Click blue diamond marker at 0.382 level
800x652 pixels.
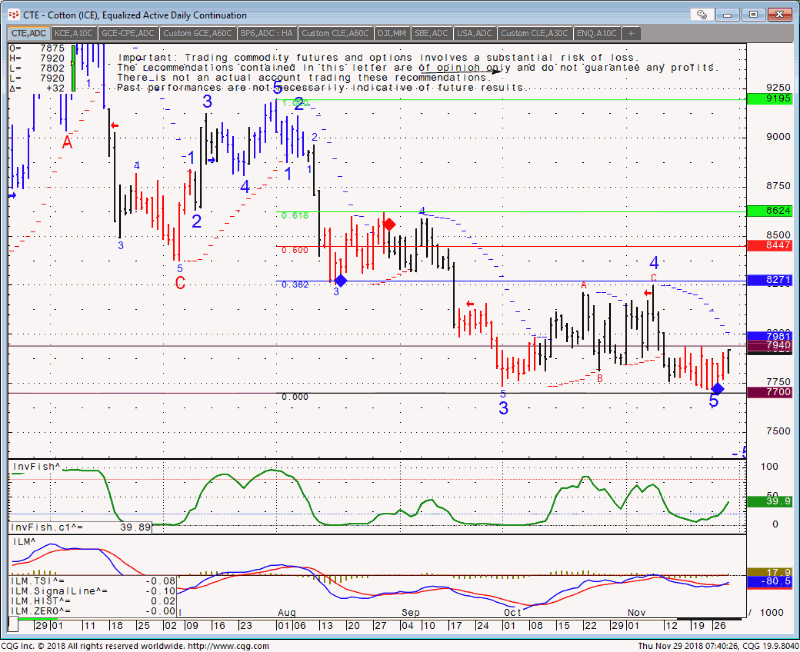coord(340,281)
